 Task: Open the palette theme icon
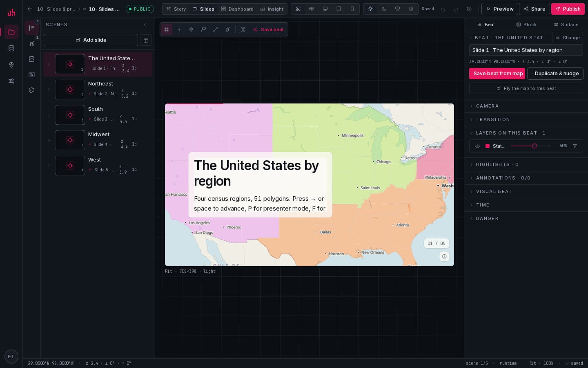(x=31, y=90)
